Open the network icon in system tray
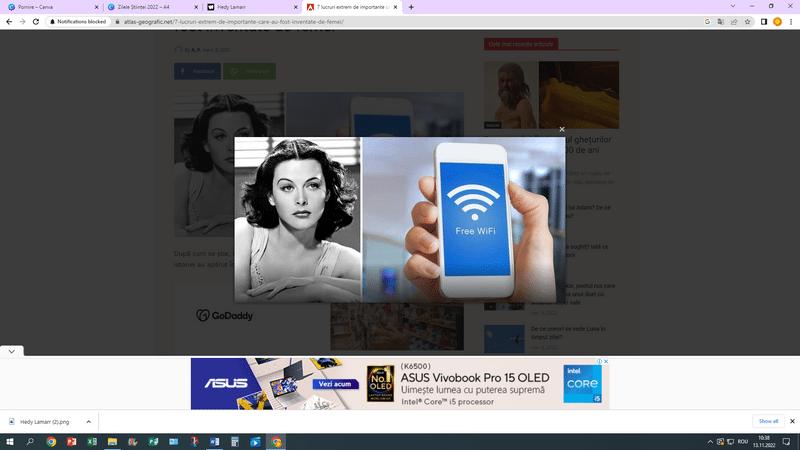This screenshot has width=800, height=450. coord(731,442)
